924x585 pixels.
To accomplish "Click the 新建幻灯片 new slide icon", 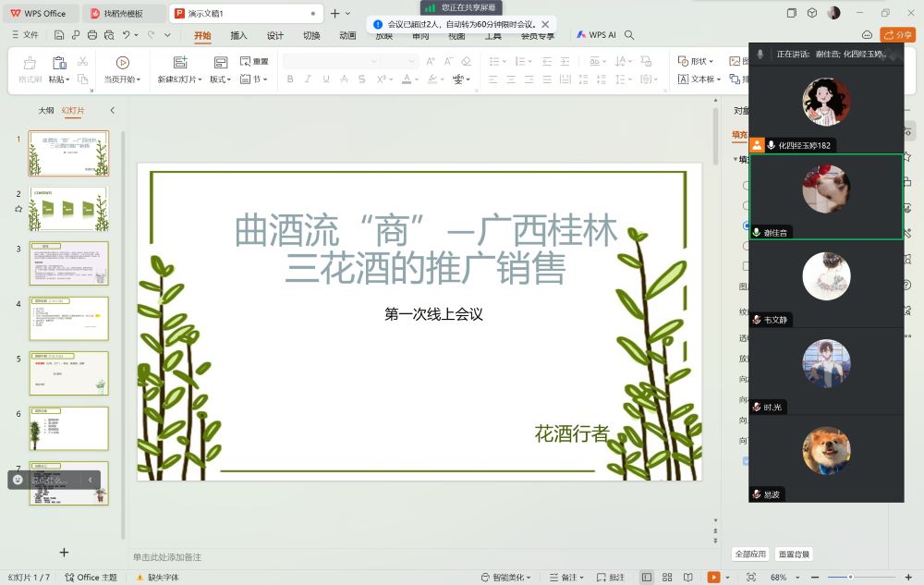I will coord(179,63).
